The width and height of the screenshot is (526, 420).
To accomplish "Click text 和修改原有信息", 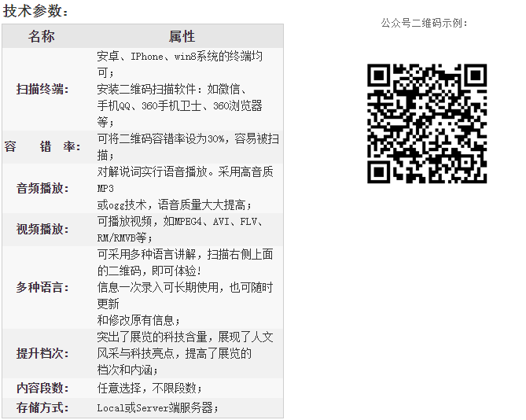I will pyautogui.click(x=135, y=320).
